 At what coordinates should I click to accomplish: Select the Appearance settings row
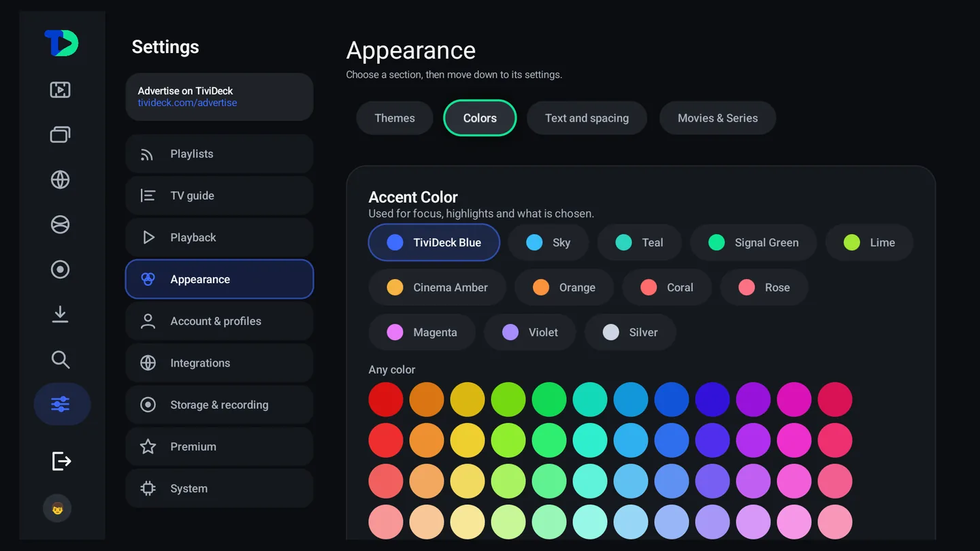tap(219, 279)
